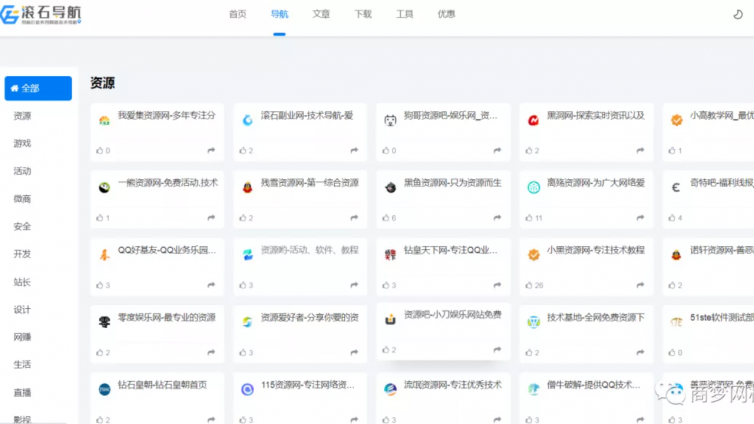The width and height of the screenshot is (754, 424).
Task: Click 滚石副业网 site logo icon
Action: [247, 120]
